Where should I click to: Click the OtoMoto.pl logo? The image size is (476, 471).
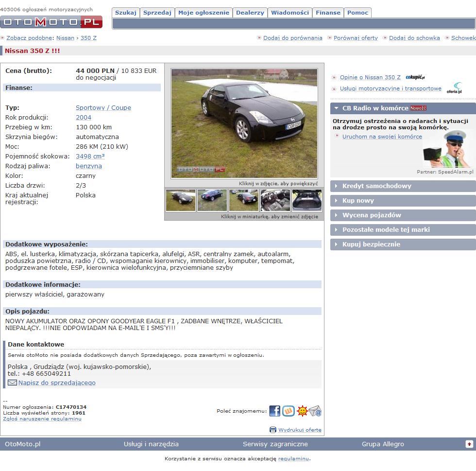point(51,22)
